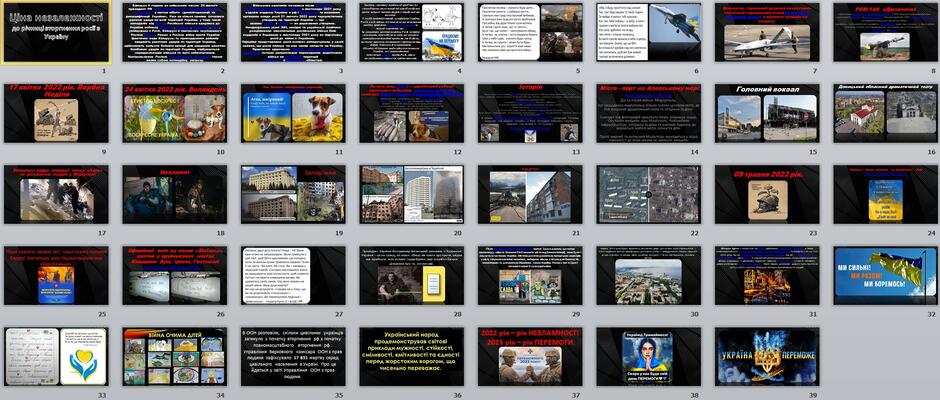Select slide 29 with mural photos
Image resolution: width=940 pixels, height=400 pixels.
(530, 275)
